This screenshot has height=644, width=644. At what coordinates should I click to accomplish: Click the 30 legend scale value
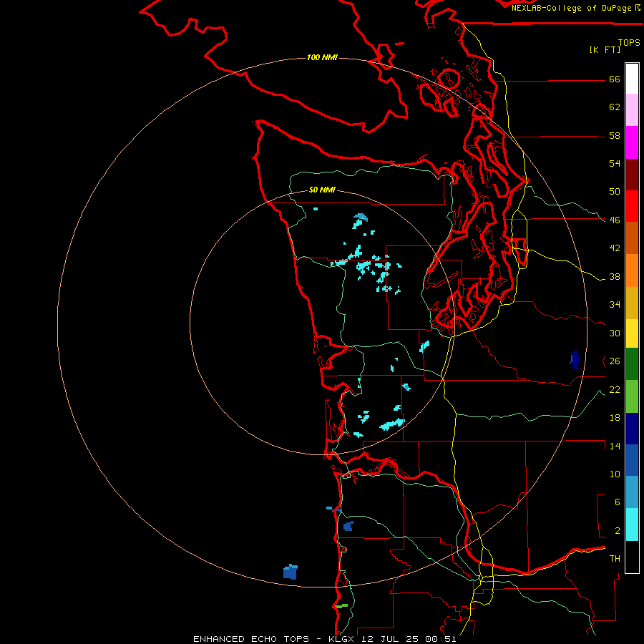615,333
